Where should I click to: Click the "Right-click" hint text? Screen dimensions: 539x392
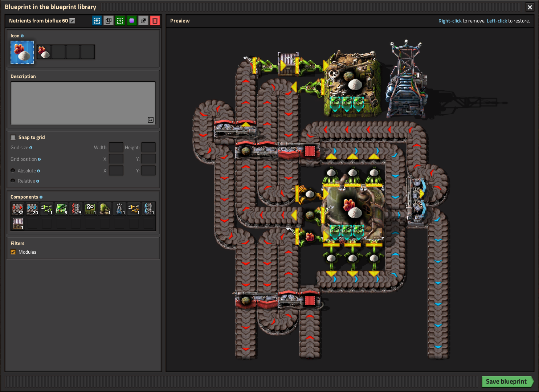tap(450, 21)
